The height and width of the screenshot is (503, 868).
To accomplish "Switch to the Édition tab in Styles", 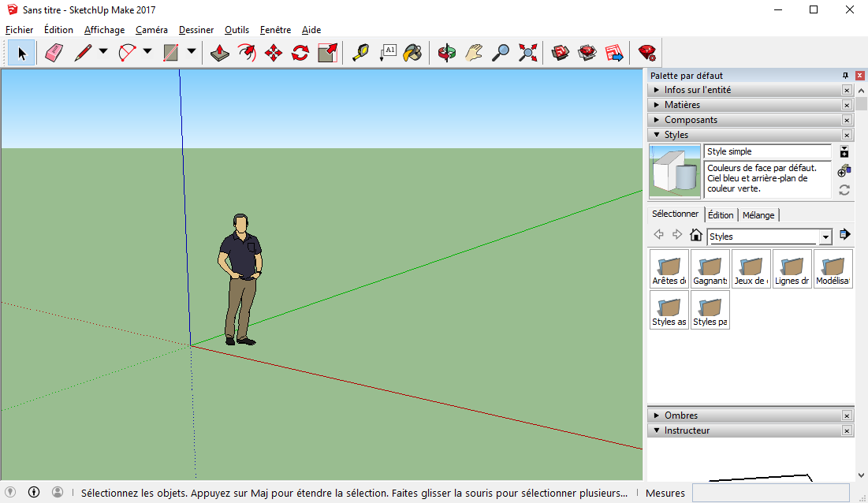I will 720,214.
